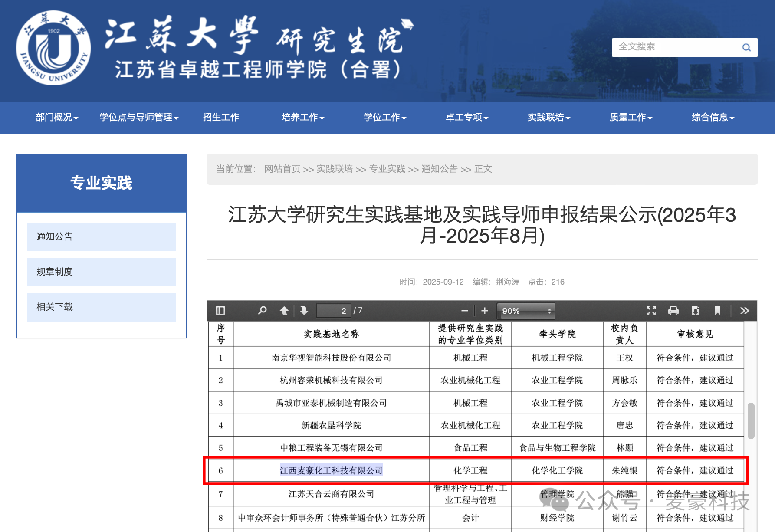This screenshot has height=532, width=775.
Task: Select 规章制度 in the sidebar
Action: 102,272
